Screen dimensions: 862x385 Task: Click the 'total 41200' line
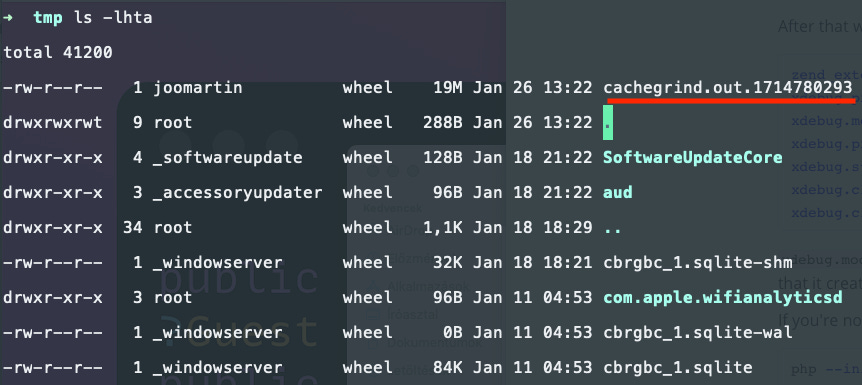pos(58,53)
